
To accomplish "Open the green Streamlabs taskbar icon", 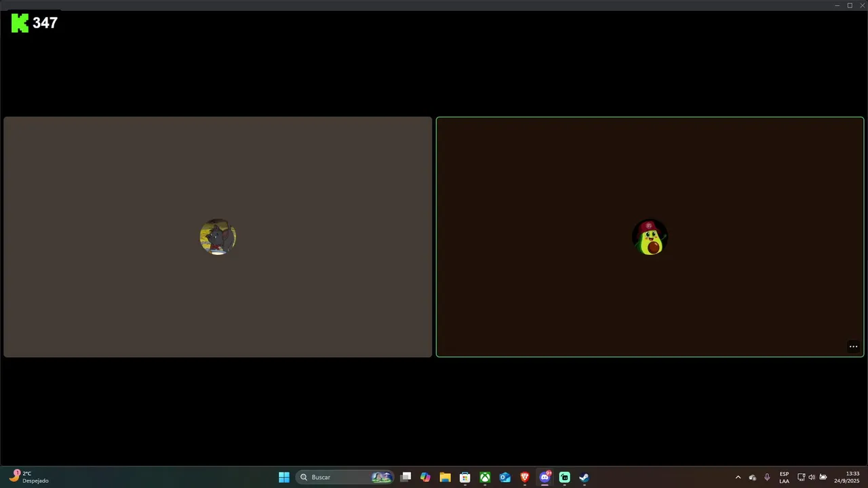I will pos(564,477).
